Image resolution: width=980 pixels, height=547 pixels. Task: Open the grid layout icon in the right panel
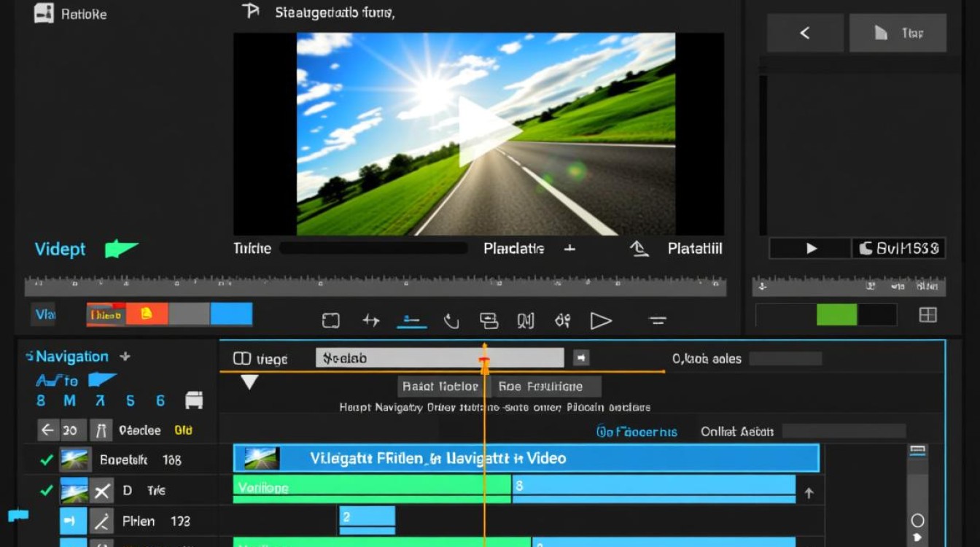[927, 315]
